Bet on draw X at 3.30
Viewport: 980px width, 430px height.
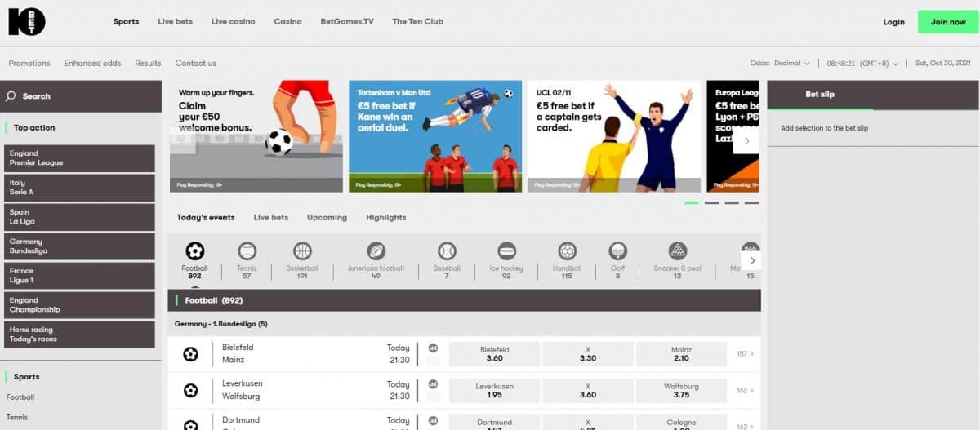(588, 354)
